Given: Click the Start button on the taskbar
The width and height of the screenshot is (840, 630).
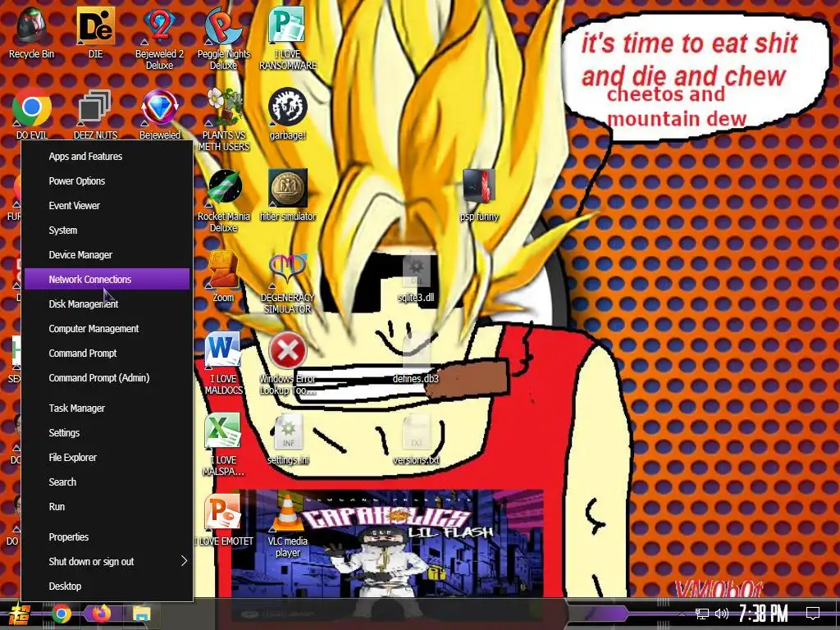Looking at the screenshot, I should point(20,614).
